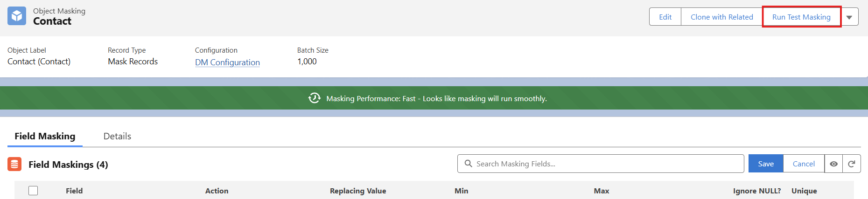The width and height of the screenshot is (868, 199).
Task: Open the more actions dropdown arrow
Action: point(849,17)
